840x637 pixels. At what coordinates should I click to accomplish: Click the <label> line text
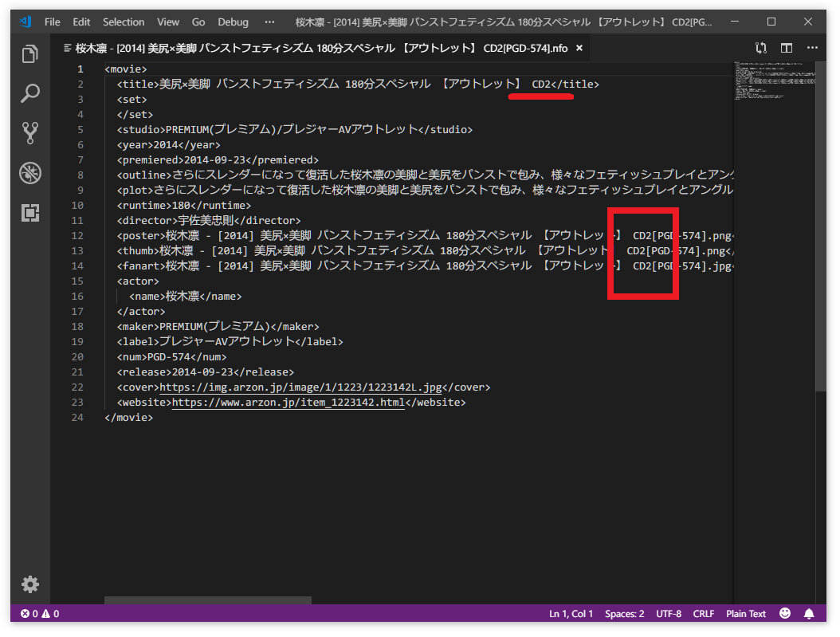tap(230, 341)
